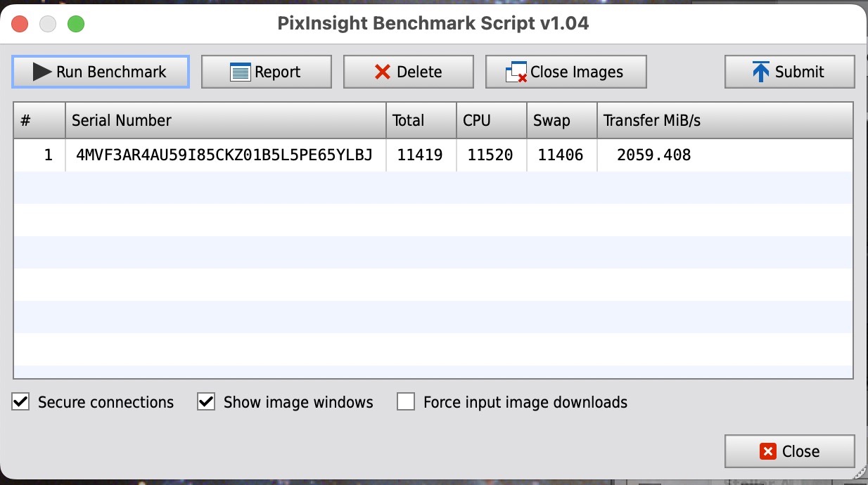Click the transfer rate 2059.408
Screen dimensions: 868x485
point(654,155)
